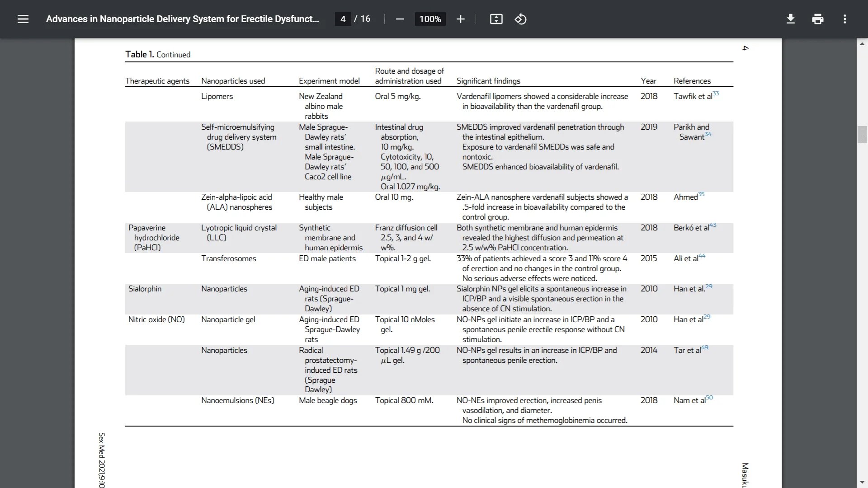Open reference 50 for Nam et al

[x=709, y=398]
